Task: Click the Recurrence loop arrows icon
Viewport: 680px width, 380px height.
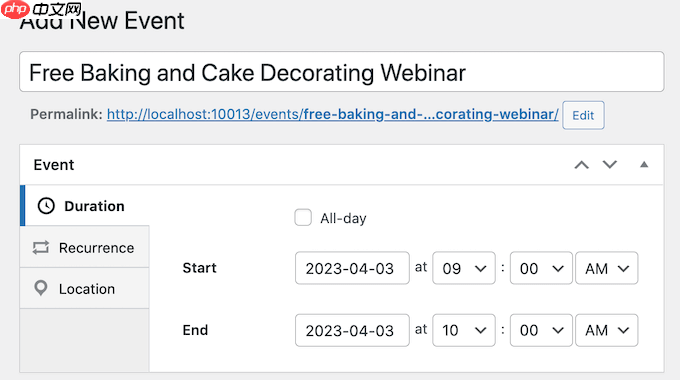Action: (x=41, y=248)
